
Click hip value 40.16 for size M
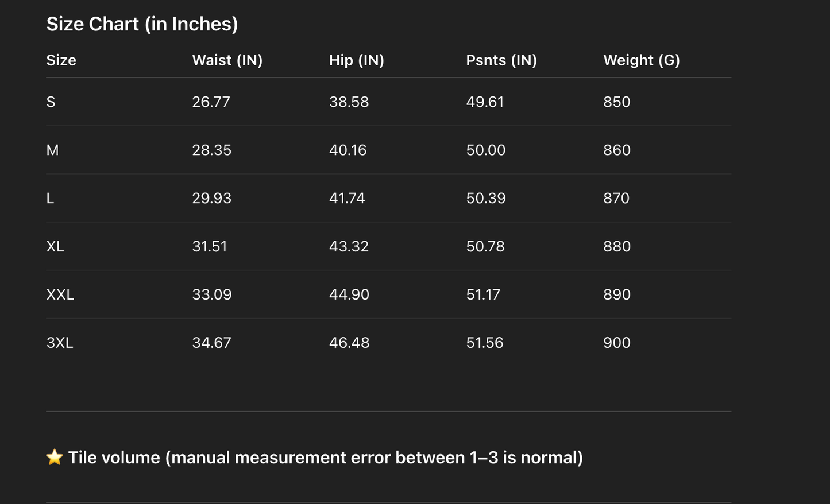(x=348, y=150)
